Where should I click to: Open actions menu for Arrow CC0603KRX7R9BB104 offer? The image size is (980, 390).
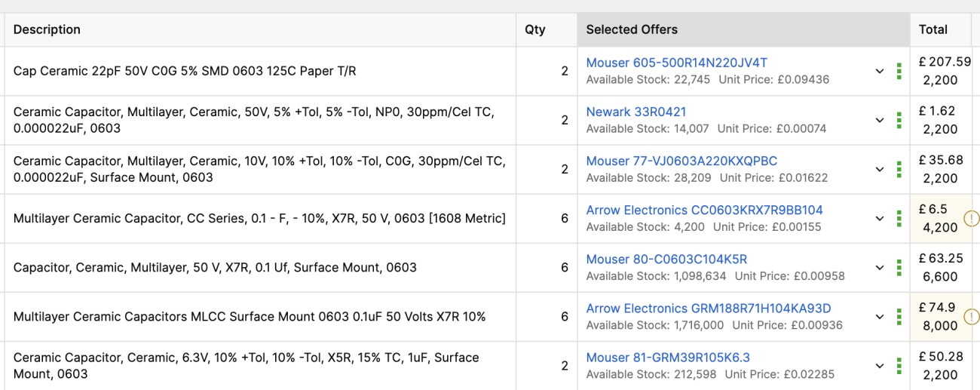899,219
